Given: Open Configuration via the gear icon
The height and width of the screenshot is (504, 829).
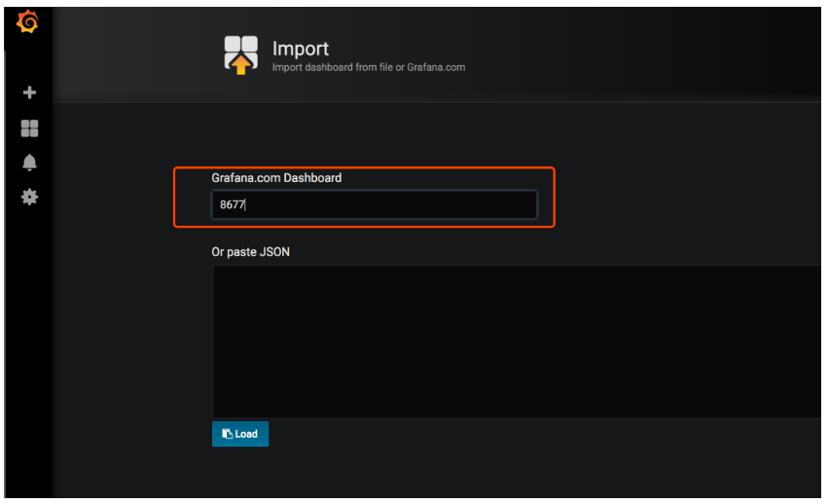Looking at the screenshot, I should coord(29,197).
